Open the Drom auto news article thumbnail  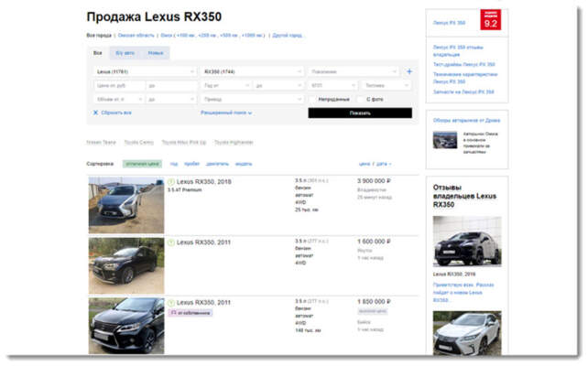coord(445,139)
